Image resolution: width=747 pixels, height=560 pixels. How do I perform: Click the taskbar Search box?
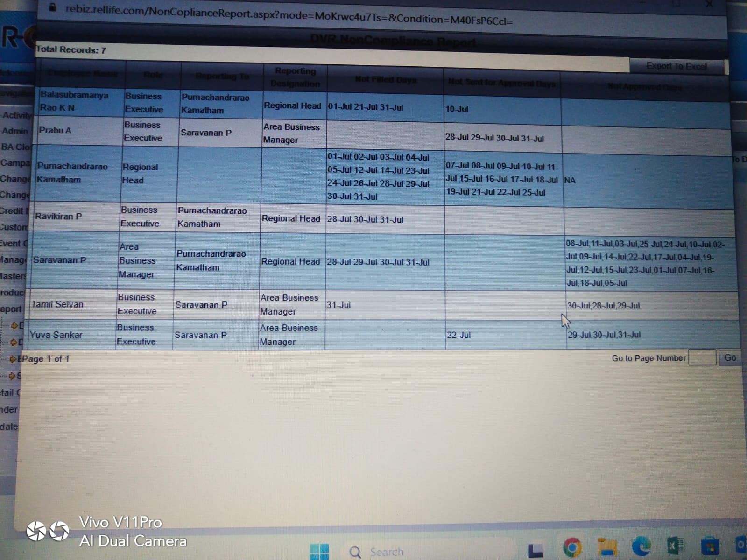click(x=430, y=552)
